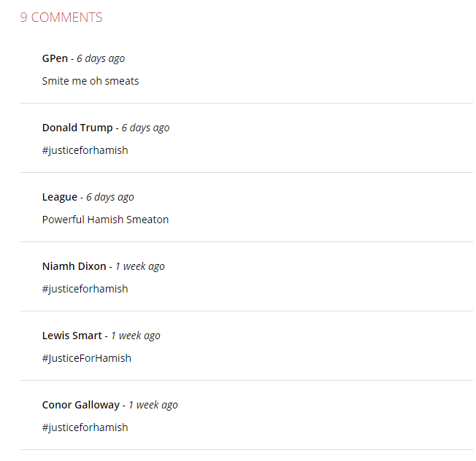The image size is (476, 461).
Task: Click Conor Galloway's '1 week ago' timestamp
Action: coord(153,405)
